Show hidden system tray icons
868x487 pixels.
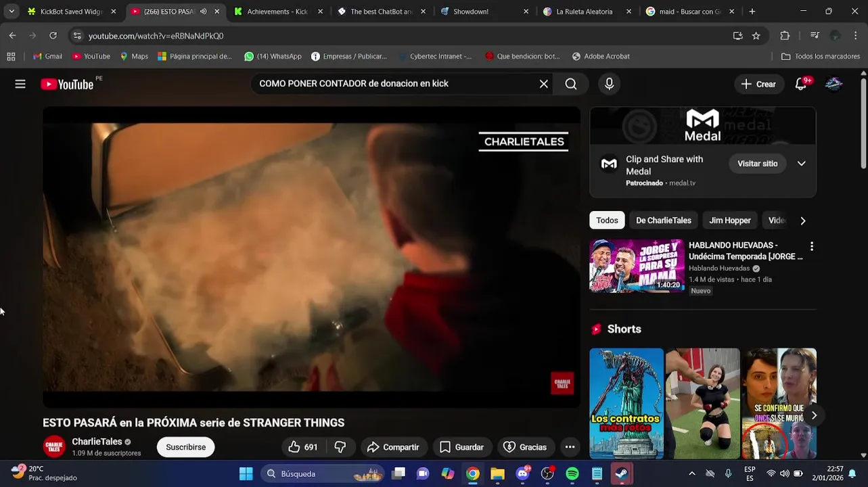pyautogui.click(x=691, y=473)
